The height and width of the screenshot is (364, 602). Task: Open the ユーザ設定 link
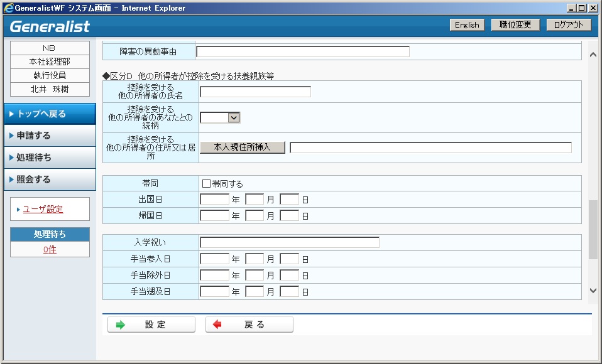coord(43,210)
